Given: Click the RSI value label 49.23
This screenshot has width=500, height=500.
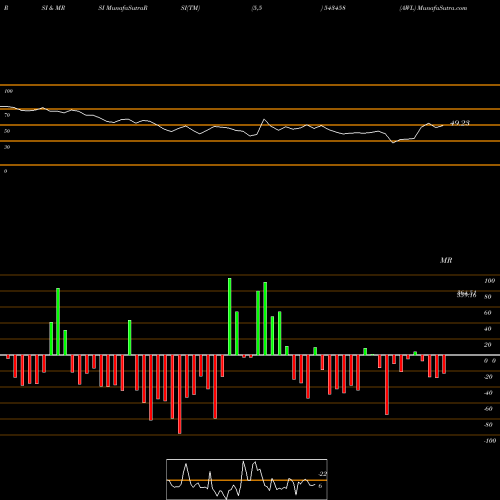Looking at the screenshot, I should tap(460, 123).
